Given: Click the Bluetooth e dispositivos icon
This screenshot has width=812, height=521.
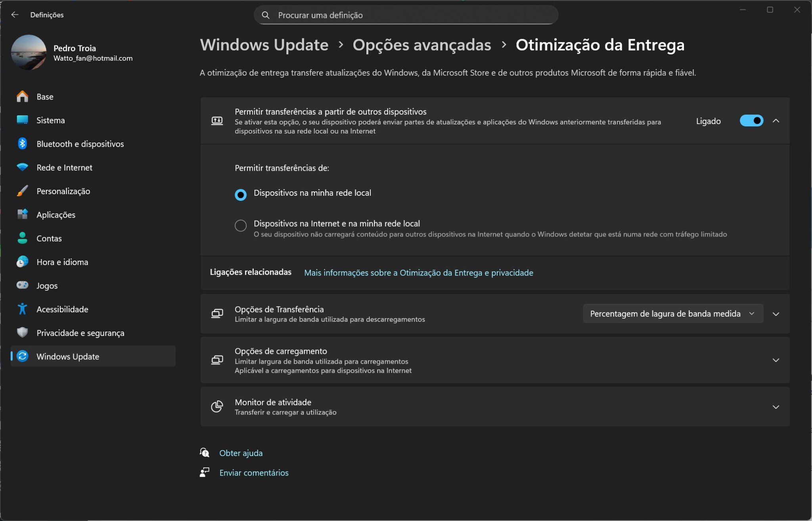Looking at the screenshot, I should point(22,144).
